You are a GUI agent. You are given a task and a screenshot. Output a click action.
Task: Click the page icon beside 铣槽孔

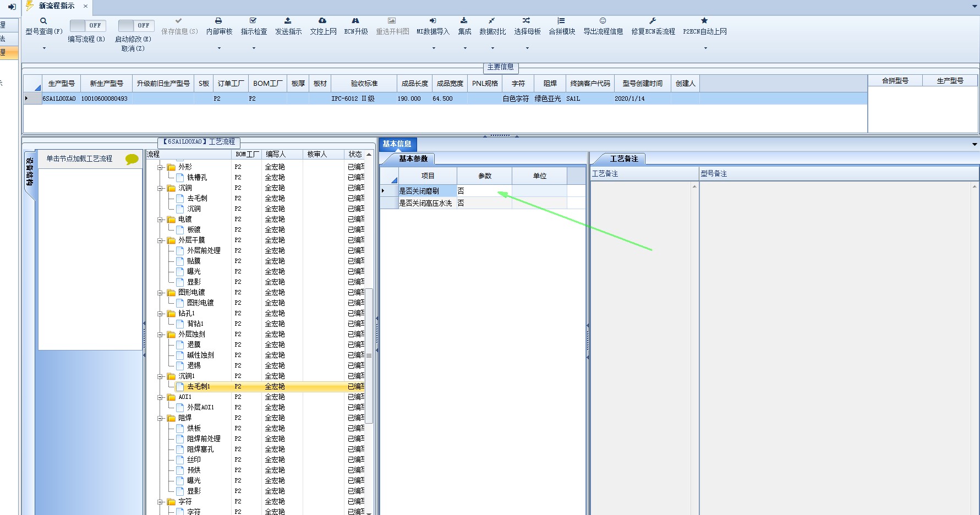tap(180, 177)
